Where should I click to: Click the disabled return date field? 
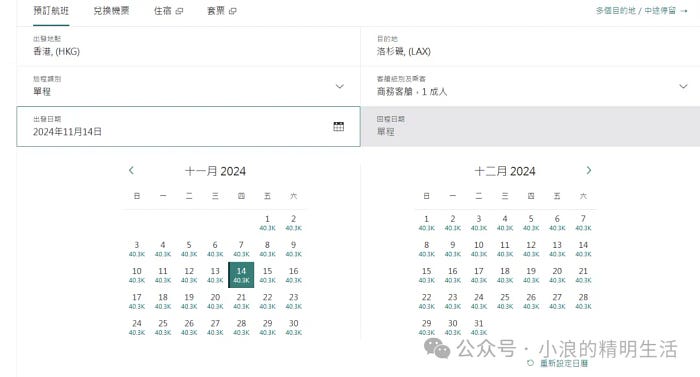(x=530, y=126)
